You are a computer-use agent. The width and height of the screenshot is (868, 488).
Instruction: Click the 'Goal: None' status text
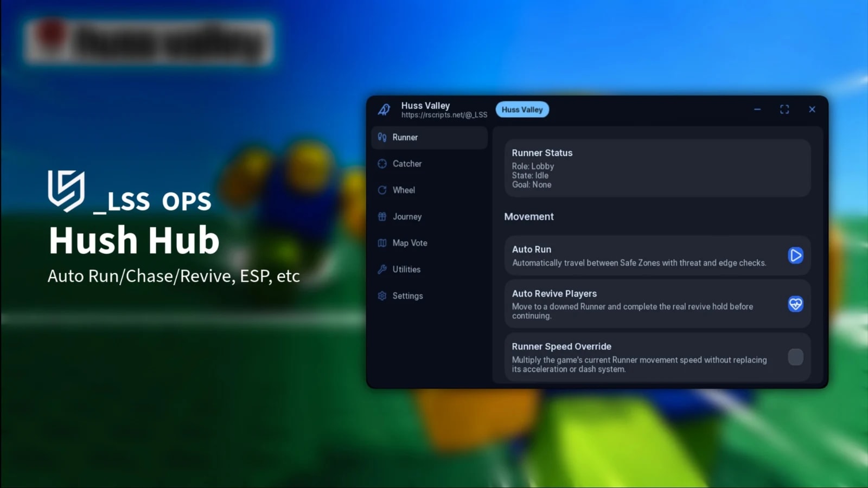[532, 185]
